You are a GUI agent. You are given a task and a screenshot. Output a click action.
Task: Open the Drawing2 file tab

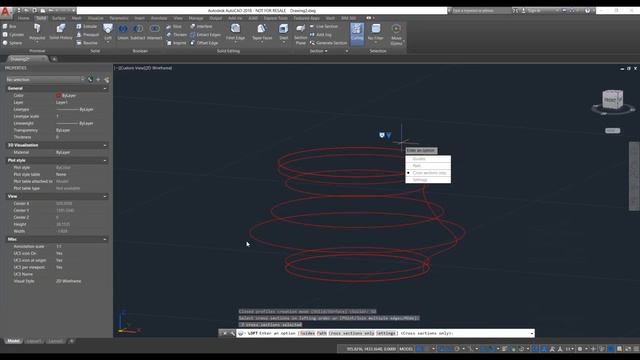coord(27,59)
